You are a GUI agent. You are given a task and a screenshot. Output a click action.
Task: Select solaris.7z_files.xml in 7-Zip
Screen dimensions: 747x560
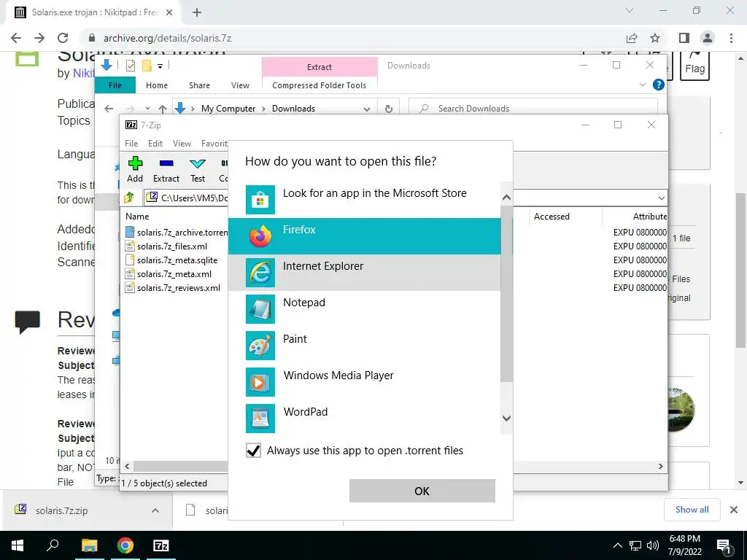pos(166,246)
